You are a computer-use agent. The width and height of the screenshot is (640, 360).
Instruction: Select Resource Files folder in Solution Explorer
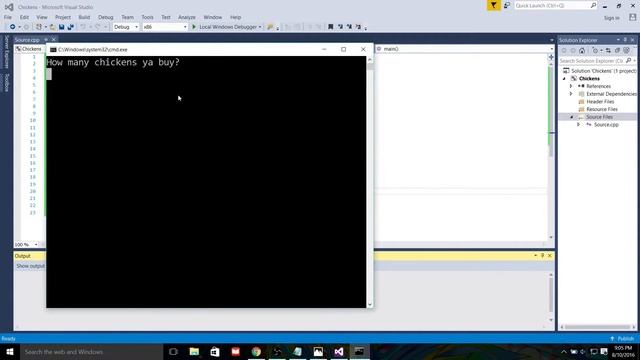[602, 109]
